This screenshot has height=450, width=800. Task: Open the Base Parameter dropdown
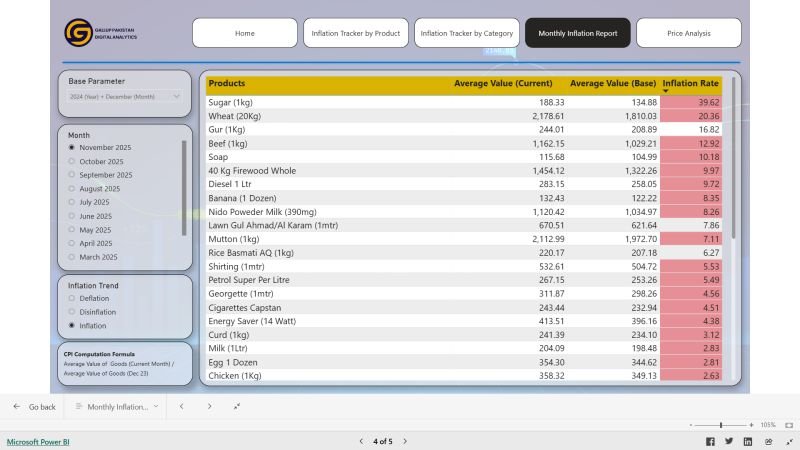point(124,97)
